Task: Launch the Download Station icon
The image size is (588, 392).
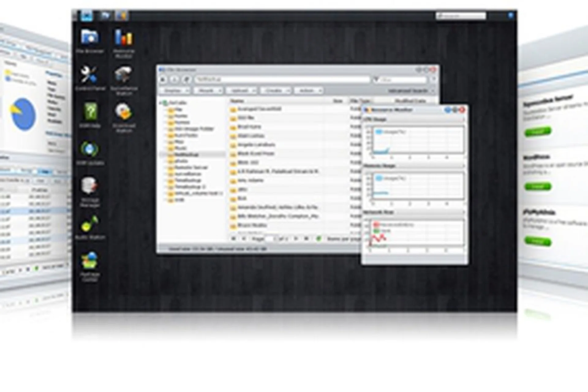Action: point(123,112)
